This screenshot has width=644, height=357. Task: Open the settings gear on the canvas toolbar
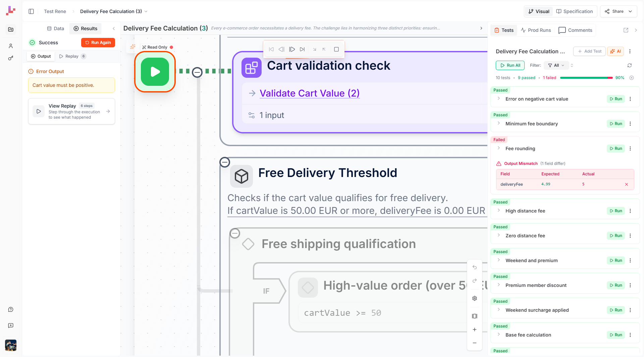tap(474, 298)
